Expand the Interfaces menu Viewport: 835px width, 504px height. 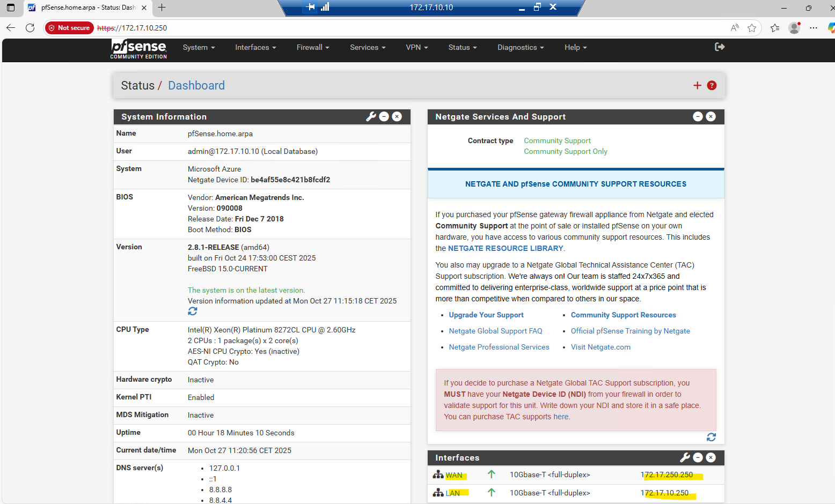coord(255,47)
